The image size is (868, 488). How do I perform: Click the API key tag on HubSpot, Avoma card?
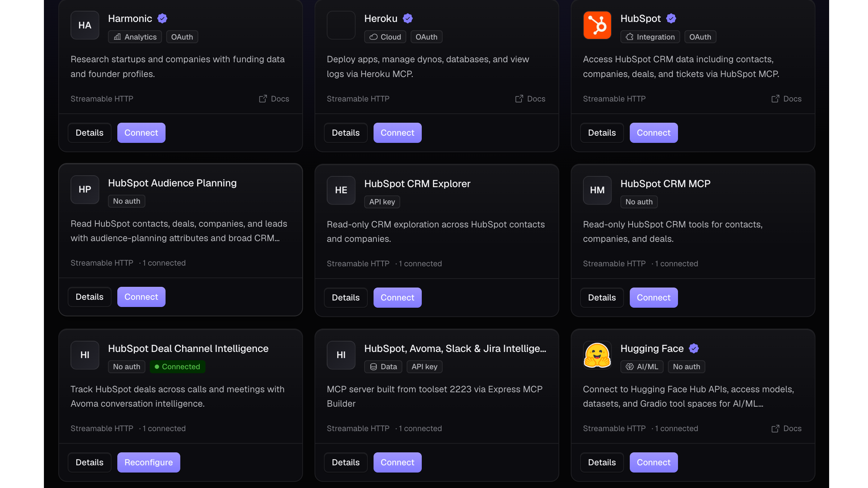(425, 367)
